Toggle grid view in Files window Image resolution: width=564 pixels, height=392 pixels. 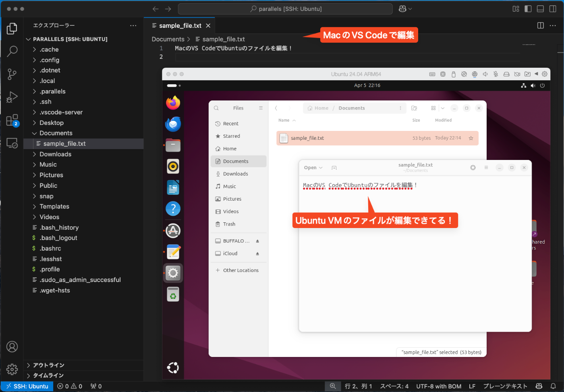433,108
